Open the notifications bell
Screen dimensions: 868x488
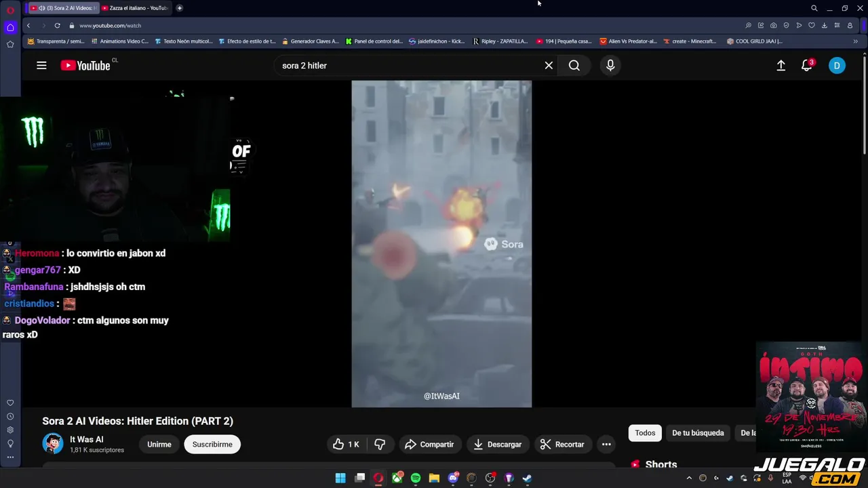point(807,65)
